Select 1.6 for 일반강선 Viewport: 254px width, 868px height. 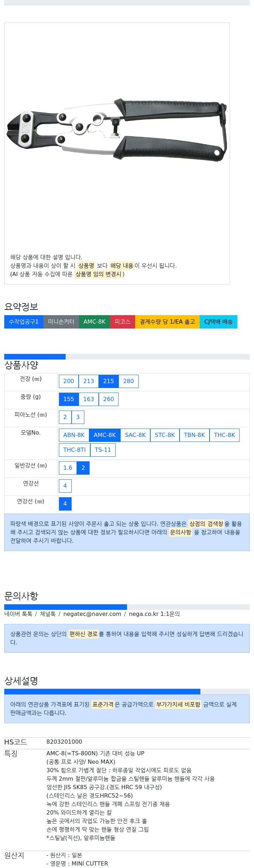(x=67, y=468)
